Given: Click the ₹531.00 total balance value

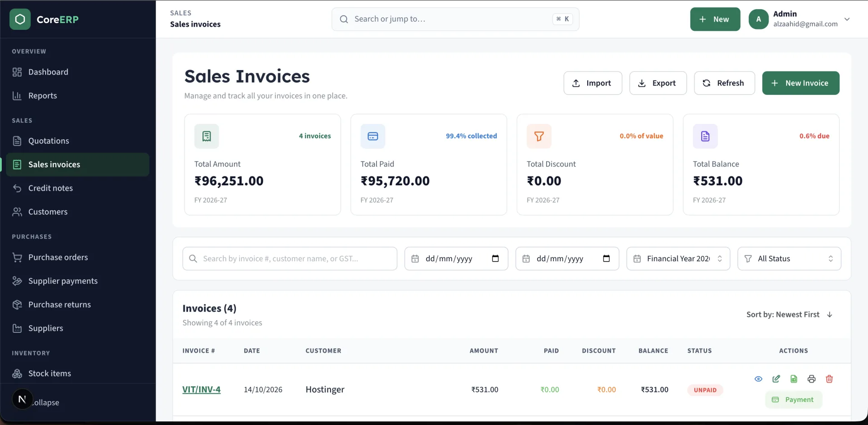Looking at the screenshot, I should click(x=717, y=181).
